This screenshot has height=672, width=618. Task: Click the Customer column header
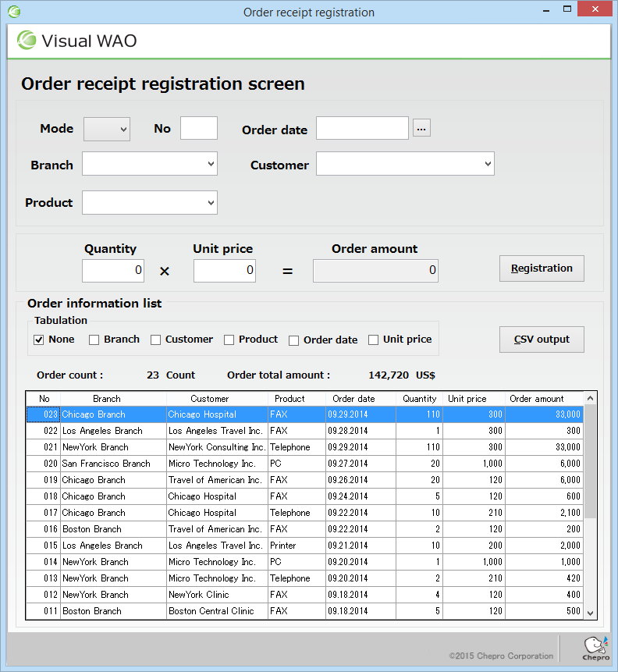tap(209, 399)
